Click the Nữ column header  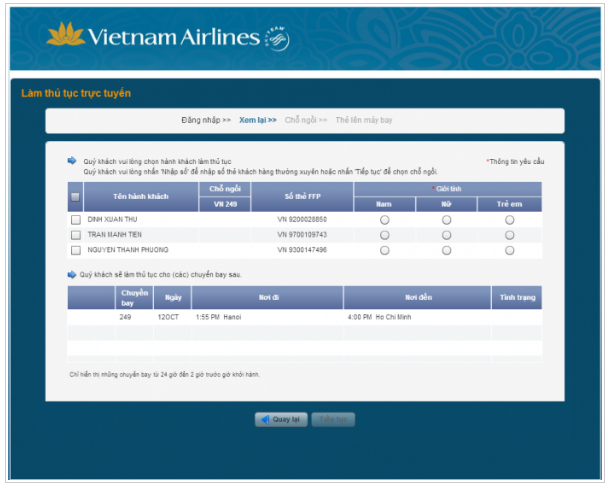tap(446, 204)
